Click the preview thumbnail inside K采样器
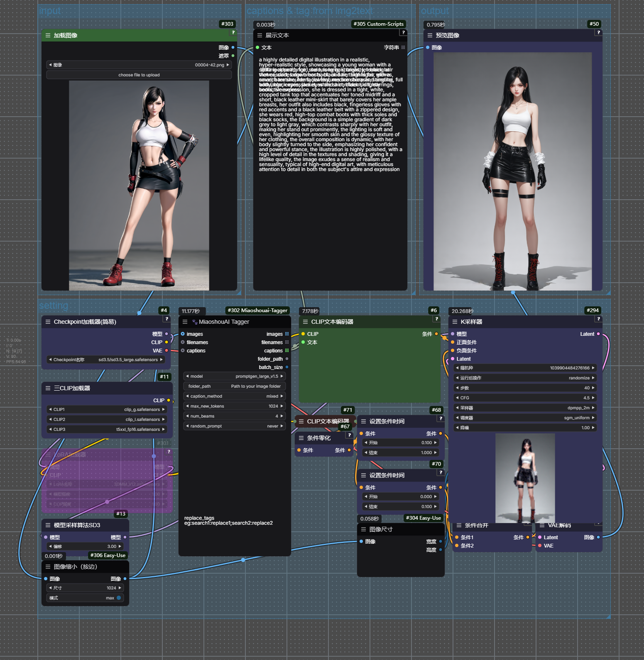This screenshot has height=660, width=644. coord(525,478)
